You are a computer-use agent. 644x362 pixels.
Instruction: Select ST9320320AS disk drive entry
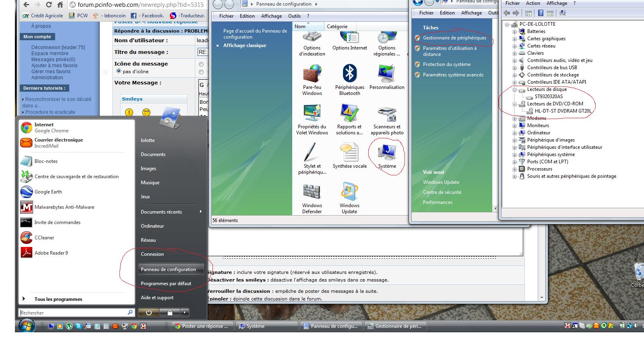click(549, 97)
